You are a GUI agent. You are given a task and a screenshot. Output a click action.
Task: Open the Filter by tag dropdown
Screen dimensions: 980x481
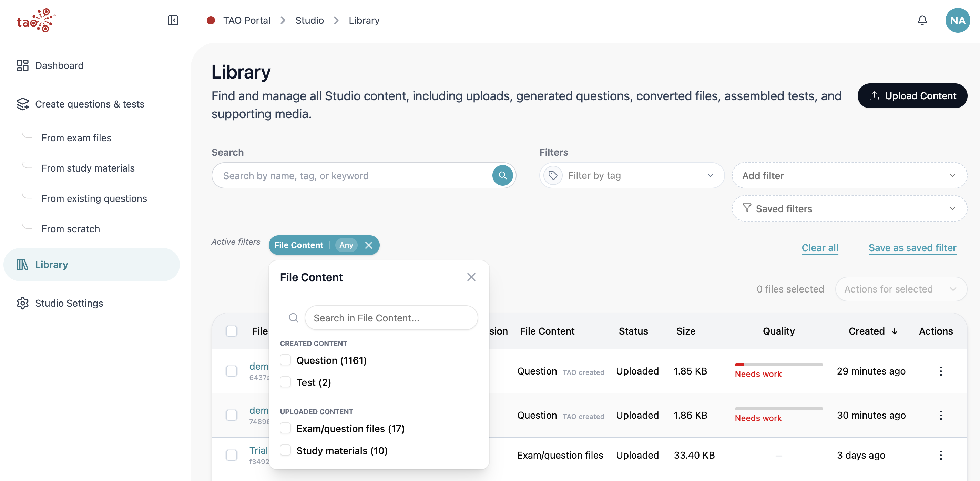pos(632,175)
